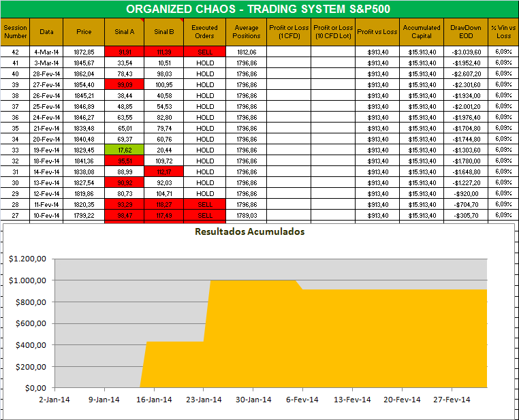Select drawdown cell -$3.039,60
The image size is (519, 420).
pos(466,52)
